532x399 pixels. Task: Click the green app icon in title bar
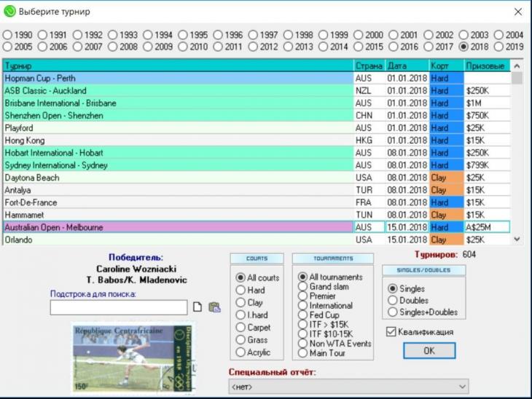[9, 11]
